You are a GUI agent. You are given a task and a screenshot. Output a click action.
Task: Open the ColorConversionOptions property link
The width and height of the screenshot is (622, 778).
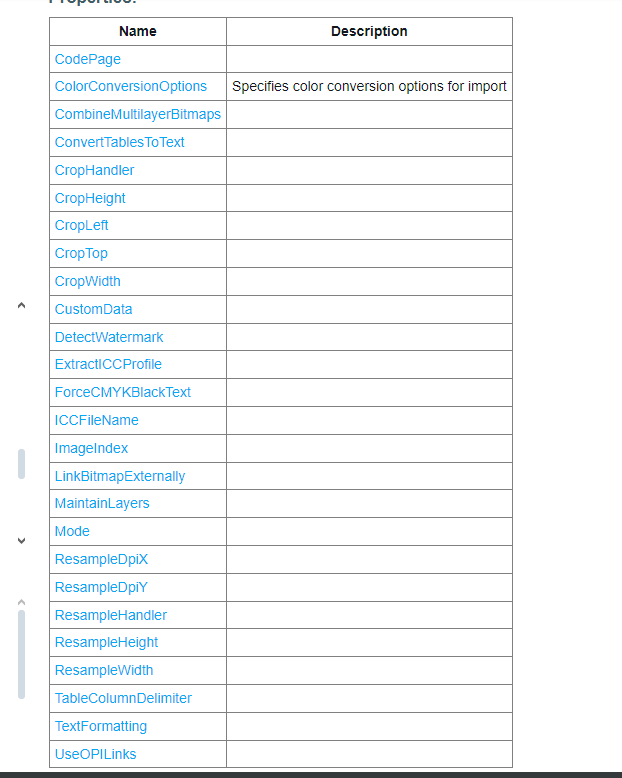click(x=131, y=87)
